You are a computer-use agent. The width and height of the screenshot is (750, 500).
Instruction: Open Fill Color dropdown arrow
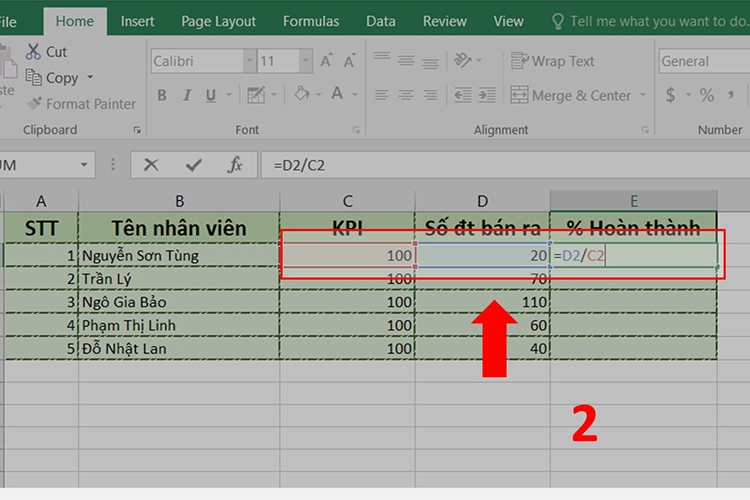tap(319, 95)
